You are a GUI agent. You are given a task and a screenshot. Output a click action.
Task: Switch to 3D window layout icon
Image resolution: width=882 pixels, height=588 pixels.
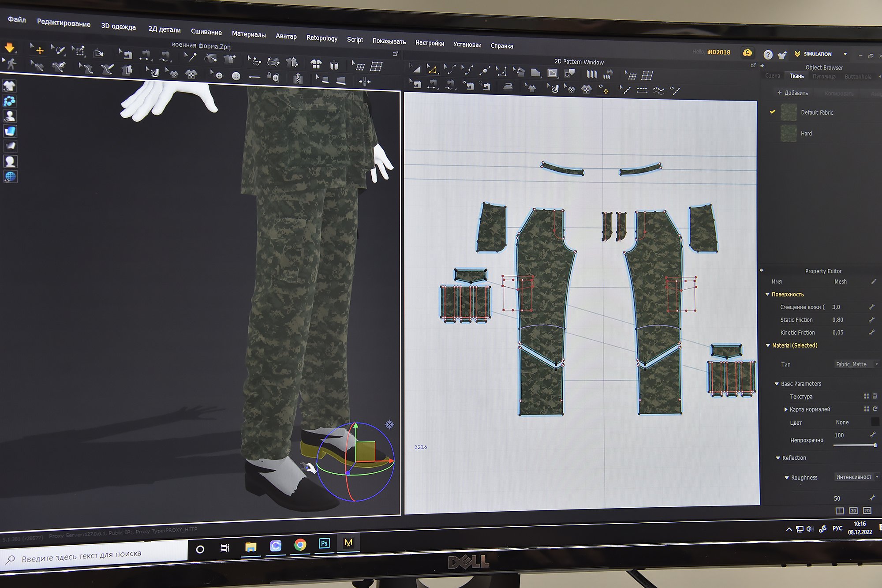click(x=853, y=511)
